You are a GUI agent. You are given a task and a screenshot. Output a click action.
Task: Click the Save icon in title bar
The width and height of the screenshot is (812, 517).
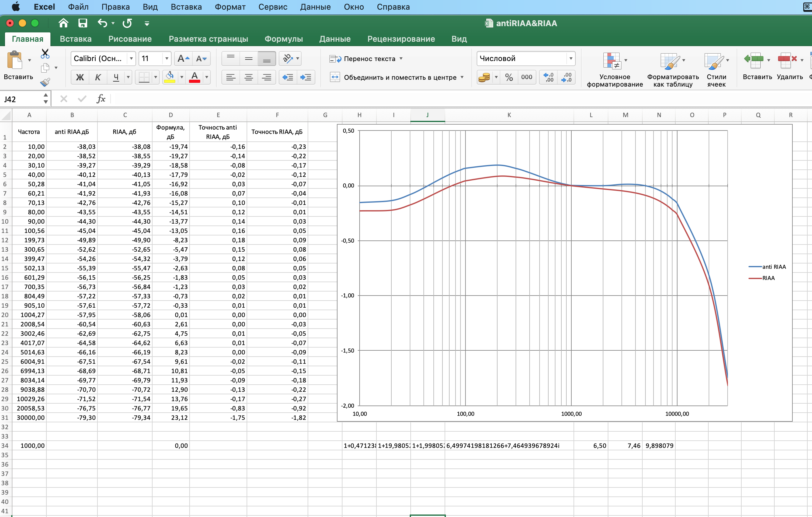tap(83, 23)
